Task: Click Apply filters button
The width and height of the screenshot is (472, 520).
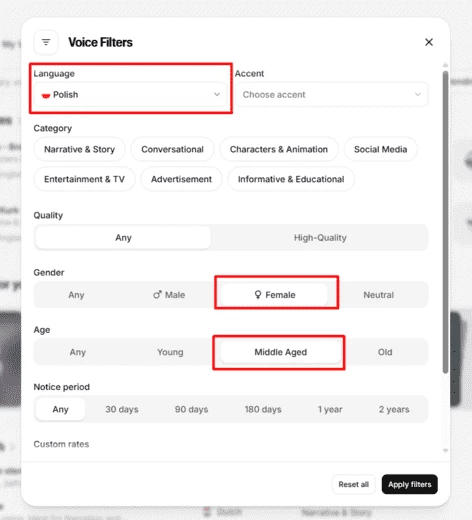Action: point(409,484)
